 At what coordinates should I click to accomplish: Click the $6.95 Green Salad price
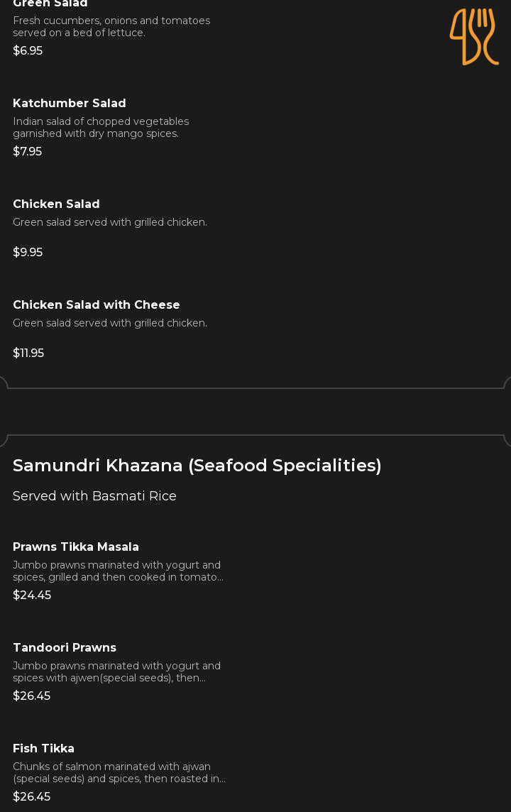pyautogui.click(x=28, y=51)
